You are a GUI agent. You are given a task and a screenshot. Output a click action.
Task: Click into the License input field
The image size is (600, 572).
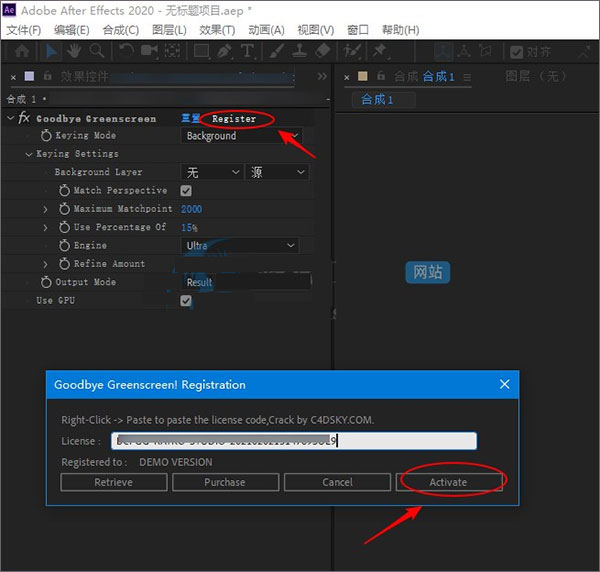click(x=294, y=441)
